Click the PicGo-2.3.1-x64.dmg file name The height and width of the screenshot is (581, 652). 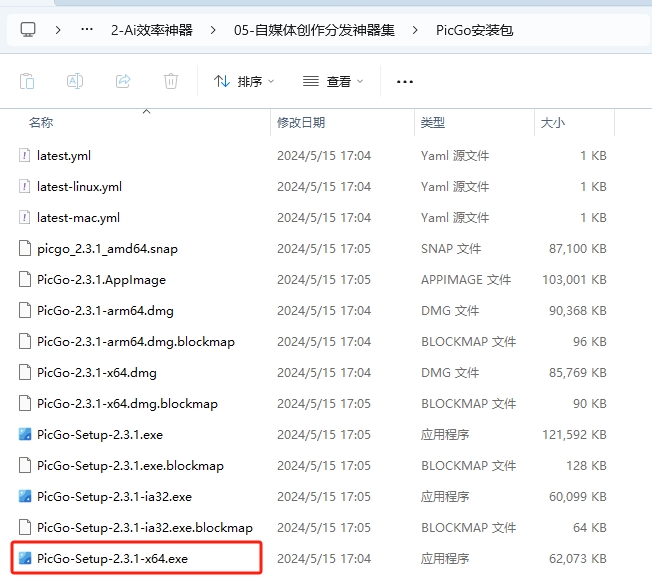pyautogui.click(x=96, y=373)
